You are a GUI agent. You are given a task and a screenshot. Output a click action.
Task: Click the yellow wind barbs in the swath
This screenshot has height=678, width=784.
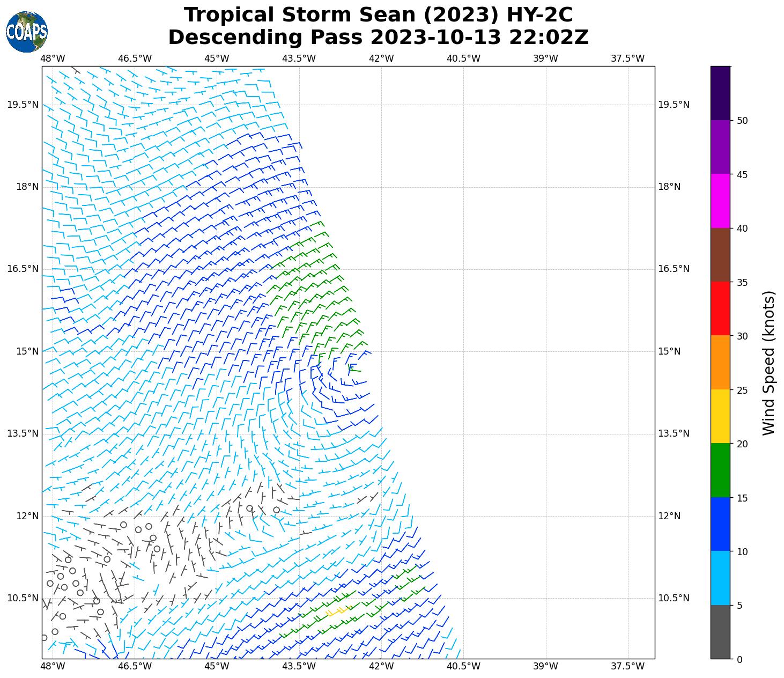click(x=338, y=610)
